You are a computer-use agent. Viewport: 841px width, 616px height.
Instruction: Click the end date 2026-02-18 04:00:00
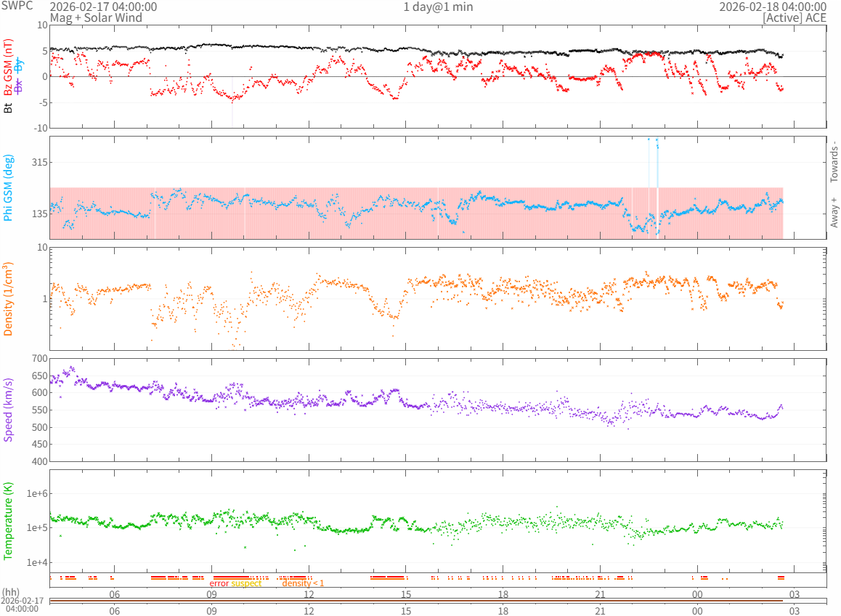click(772, 7)
